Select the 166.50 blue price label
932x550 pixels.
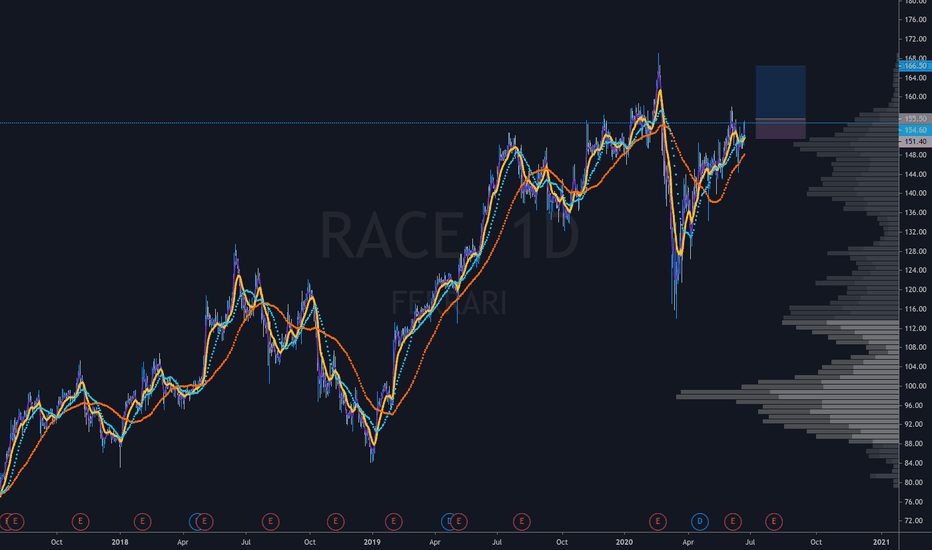[915, 66]
